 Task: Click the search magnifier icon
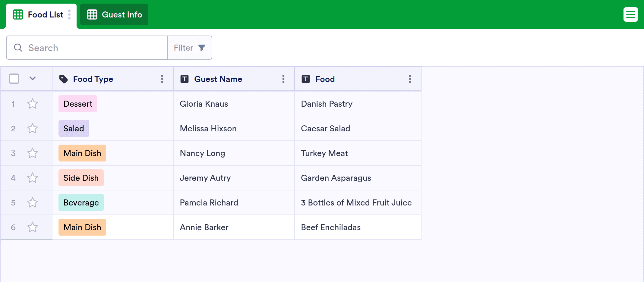pos(18,48)
